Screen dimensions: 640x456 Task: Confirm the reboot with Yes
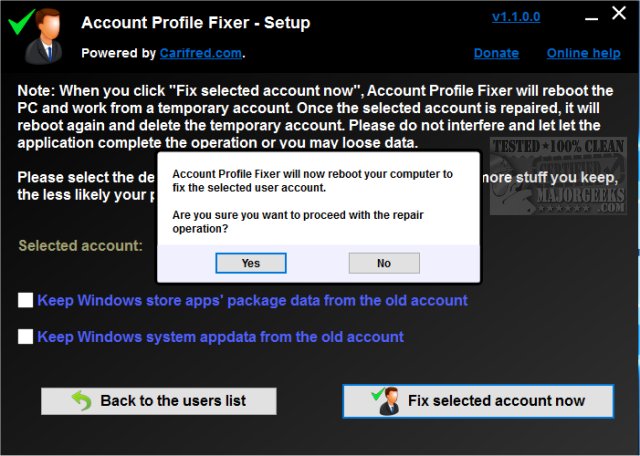pyautogui.click(x=251, y=263)
